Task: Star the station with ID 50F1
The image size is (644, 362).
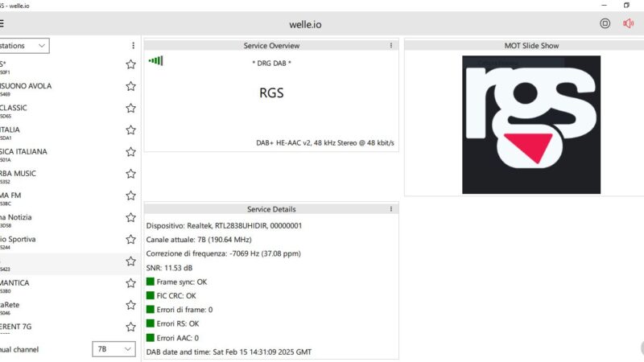Action: (x=130, y=64)
